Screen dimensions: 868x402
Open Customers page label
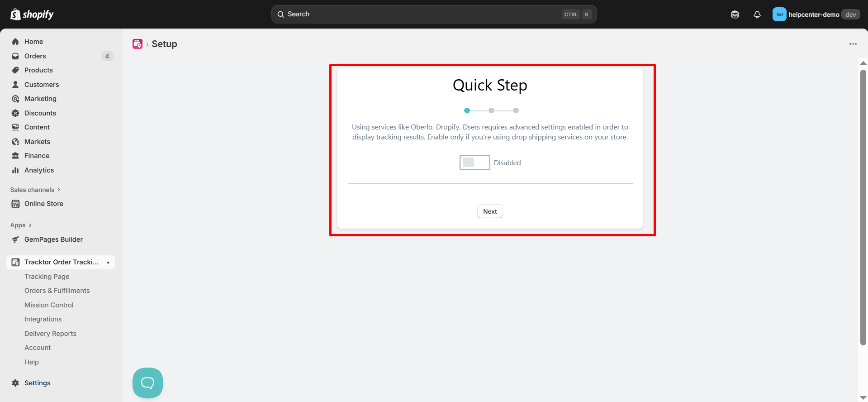pos(42,85)
